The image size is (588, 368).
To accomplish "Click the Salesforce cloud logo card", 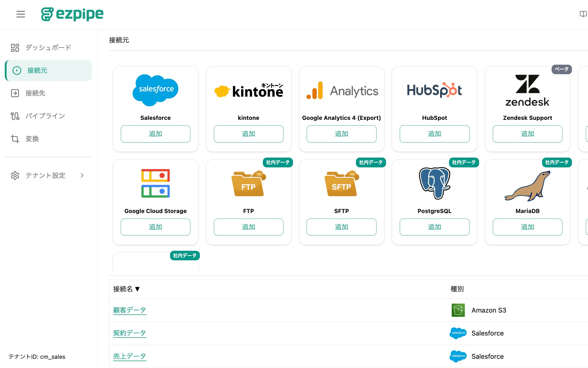I will (x=155, y=90).
